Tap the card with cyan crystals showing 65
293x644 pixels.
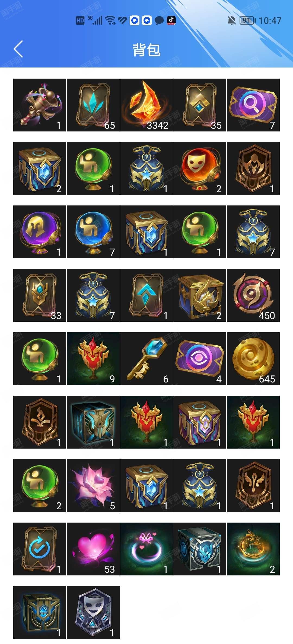[93, 105]
